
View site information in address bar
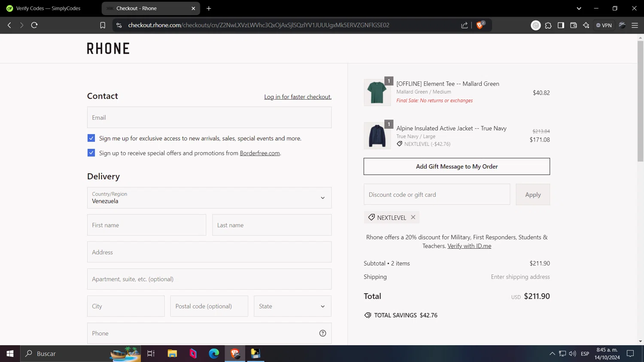pyautogui.click(x=119, y=25)
